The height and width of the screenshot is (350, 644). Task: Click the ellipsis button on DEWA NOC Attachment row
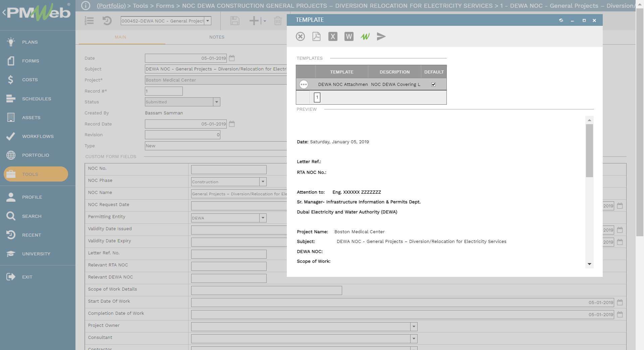click(304, 84)
